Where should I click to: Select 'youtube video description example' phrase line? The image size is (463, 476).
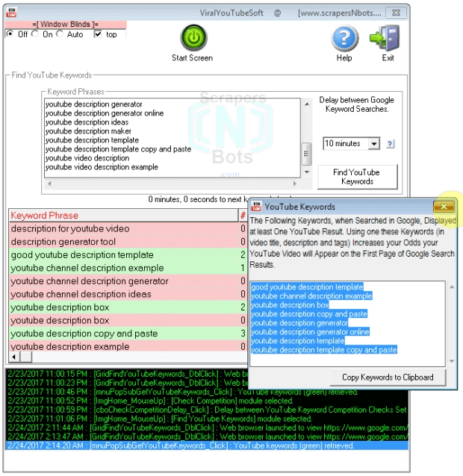(x=102, y=167)
